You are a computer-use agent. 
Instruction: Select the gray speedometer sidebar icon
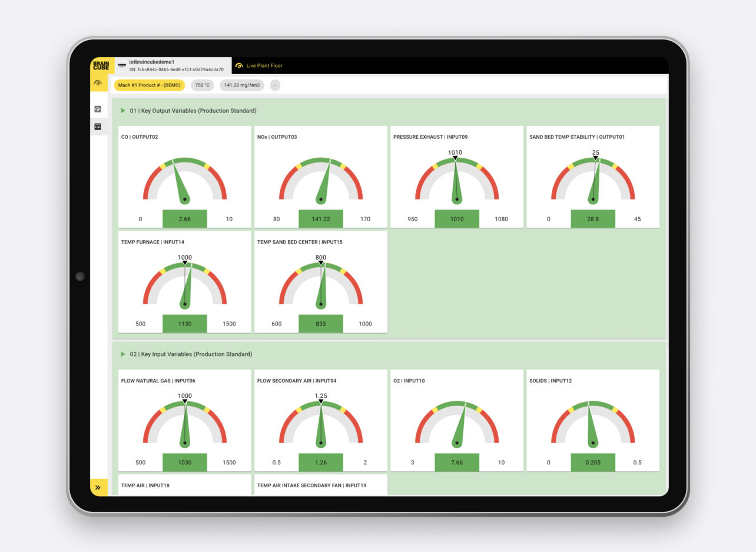pyautogui.click(x=98, y=109)
